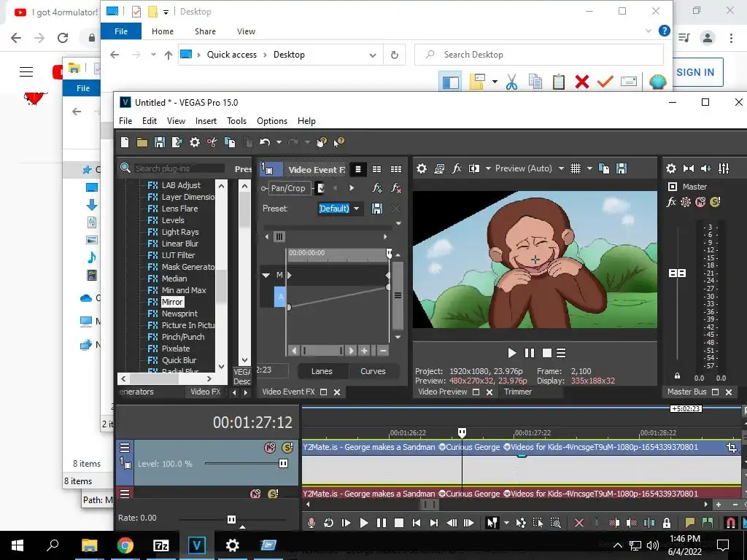
Task: Lock Master Bus fader channels
Action: [x=677, y=376]
